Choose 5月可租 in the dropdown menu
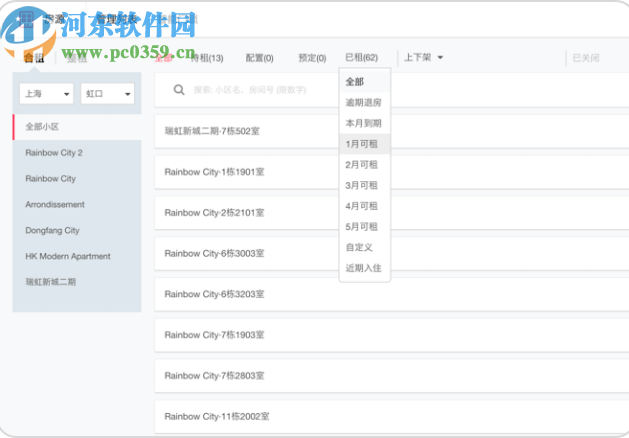 tap(365, 227)
